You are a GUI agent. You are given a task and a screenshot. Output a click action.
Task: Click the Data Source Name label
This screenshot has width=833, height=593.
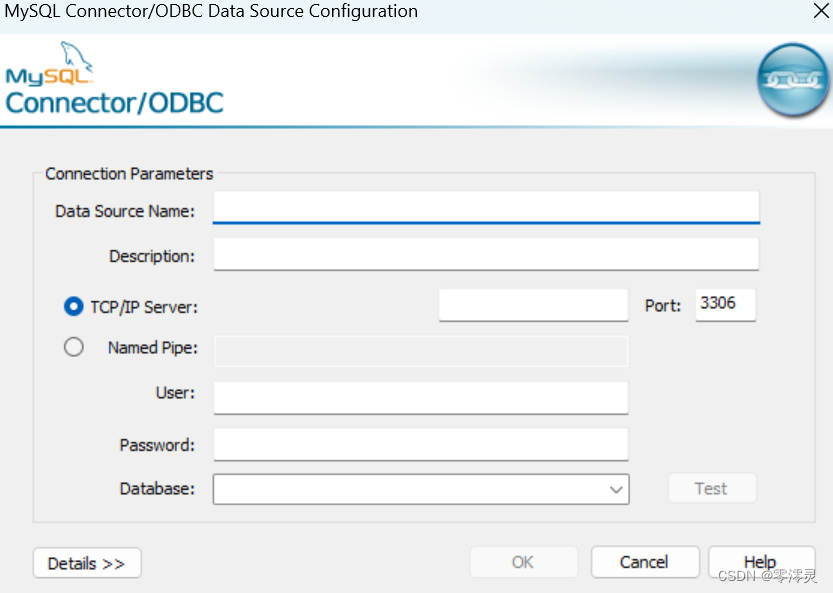pyautogui.click(x=125, y=211)
